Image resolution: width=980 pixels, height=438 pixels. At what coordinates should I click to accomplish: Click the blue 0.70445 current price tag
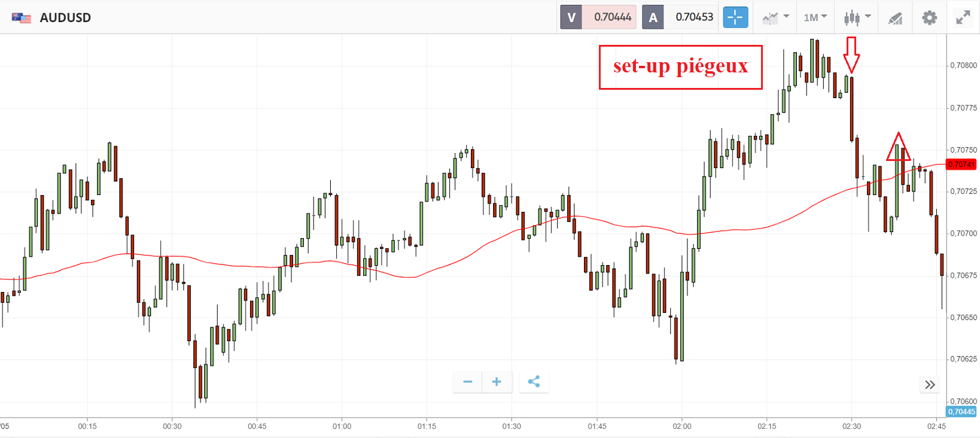961,412
